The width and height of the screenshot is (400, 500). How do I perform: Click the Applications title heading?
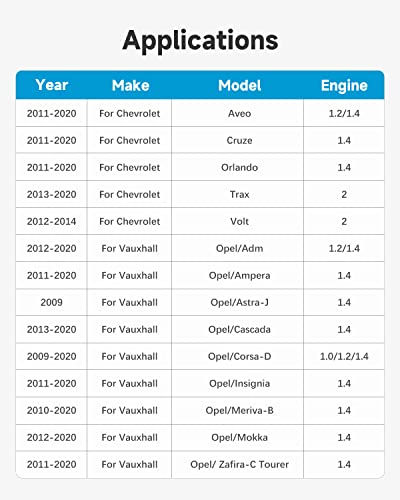pyautogui.click(x=200, y=41)
